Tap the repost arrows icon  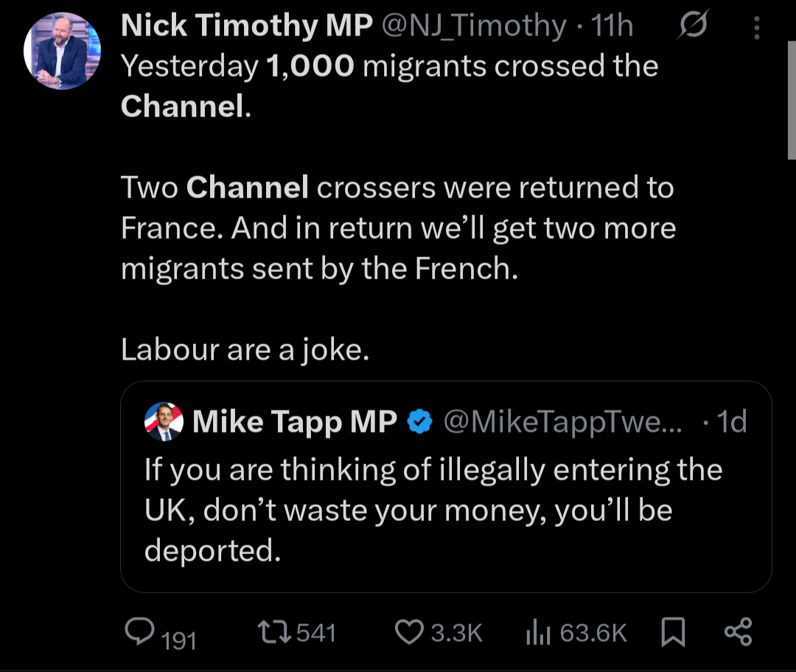tap(272, 631)
